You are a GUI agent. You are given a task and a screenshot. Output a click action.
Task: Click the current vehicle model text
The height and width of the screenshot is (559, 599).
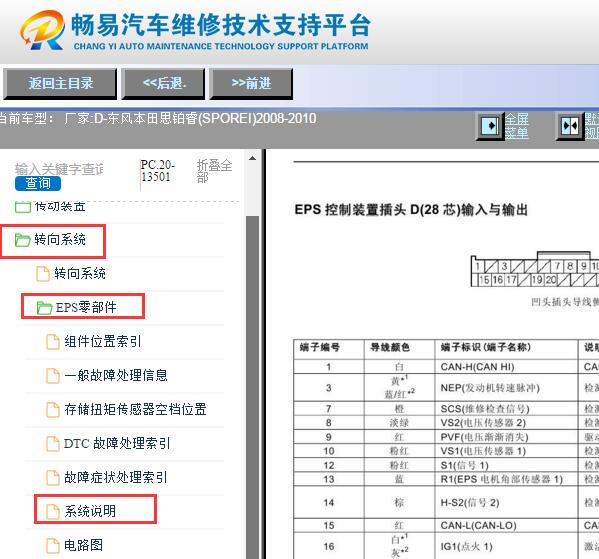click(157, 118)
